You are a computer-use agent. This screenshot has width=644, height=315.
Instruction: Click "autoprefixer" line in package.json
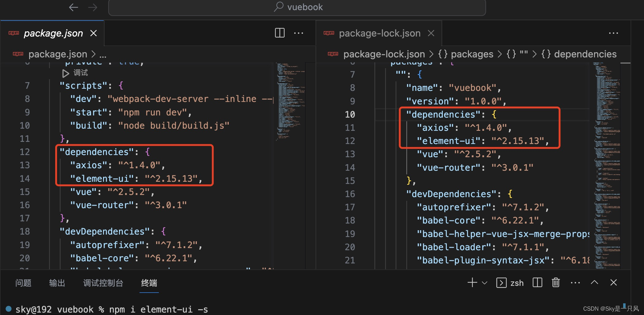[x=136, y=245]
